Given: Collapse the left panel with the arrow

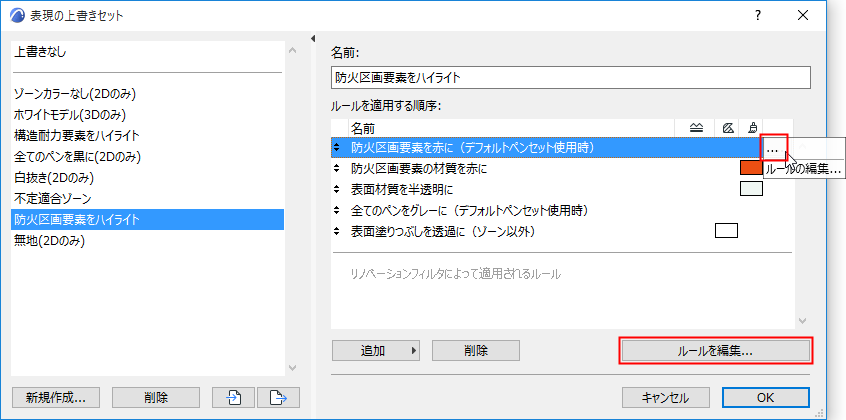Looking at the screenshot, I should 312,38.
